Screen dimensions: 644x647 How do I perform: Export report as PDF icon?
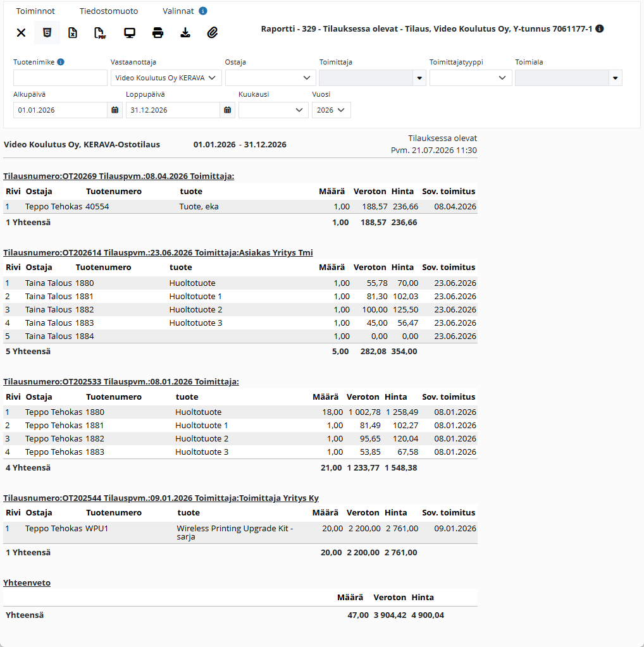(x=101, y=33)
